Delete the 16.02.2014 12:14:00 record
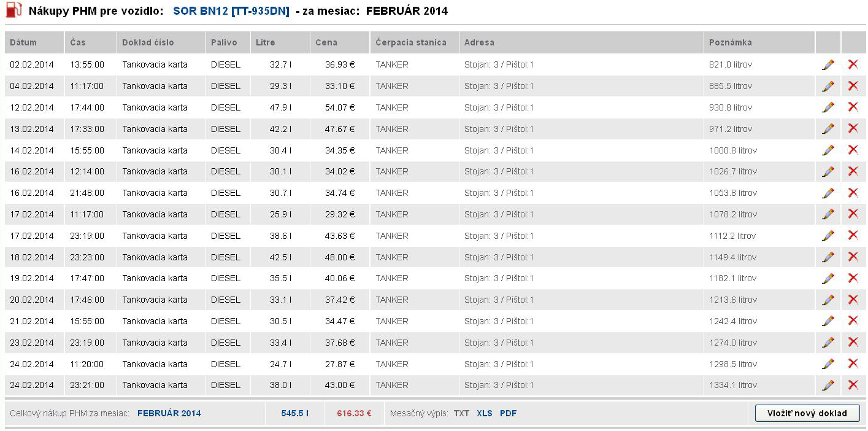 tap(853, 171)
